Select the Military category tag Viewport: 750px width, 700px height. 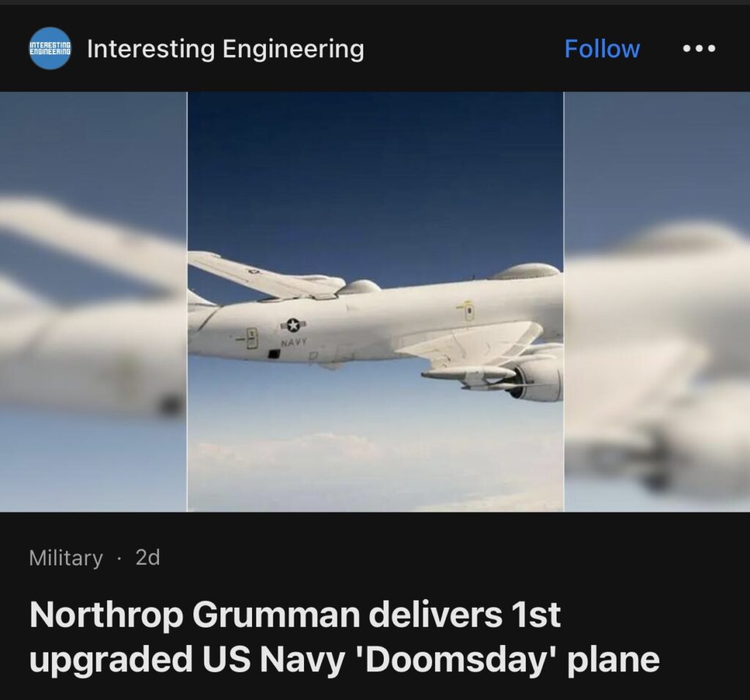(66, 558)
